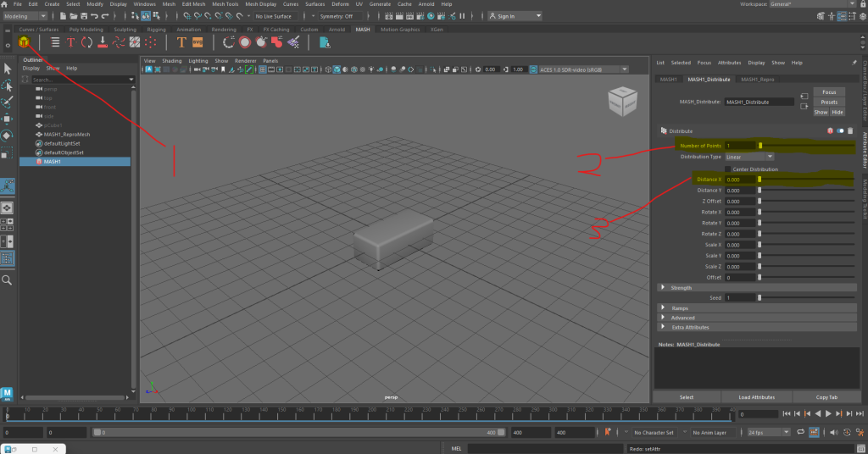Click the orange text T shelf icon

[x=181, y=42]
